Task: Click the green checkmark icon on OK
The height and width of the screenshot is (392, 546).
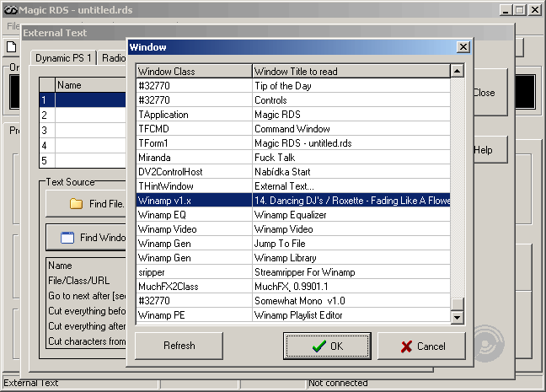Action: tap(319, 346)
